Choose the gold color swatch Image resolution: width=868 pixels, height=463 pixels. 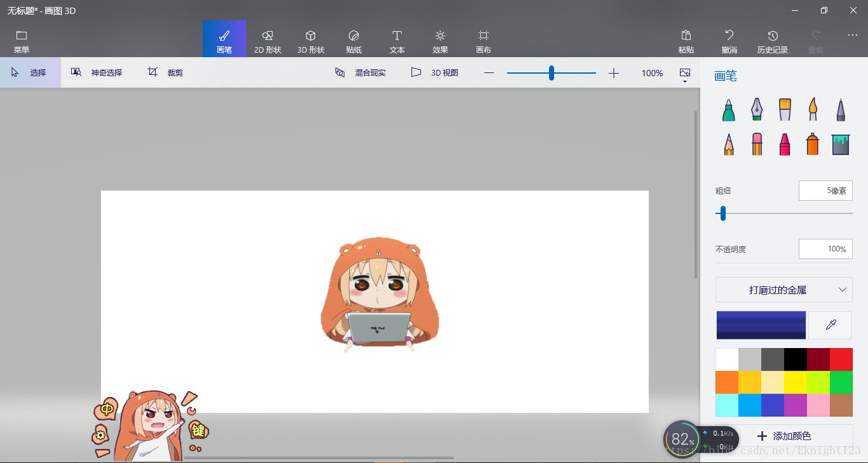click(750, 382)
